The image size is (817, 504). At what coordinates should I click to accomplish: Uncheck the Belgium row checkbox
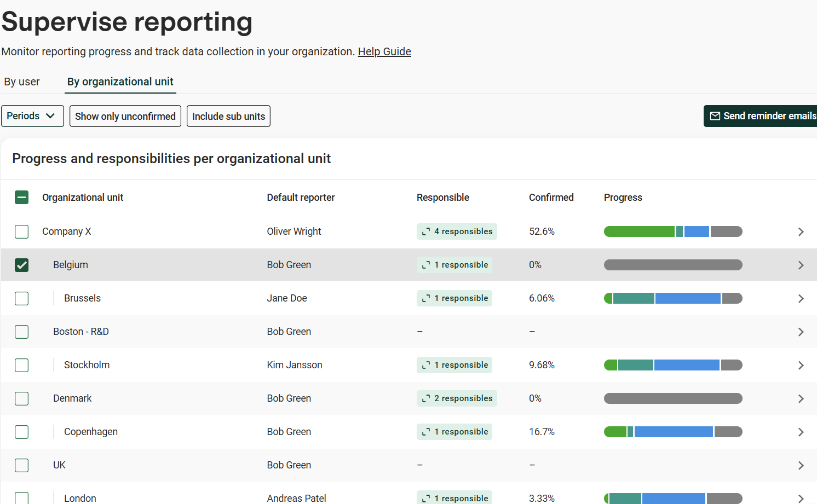(x=22, y=265)
